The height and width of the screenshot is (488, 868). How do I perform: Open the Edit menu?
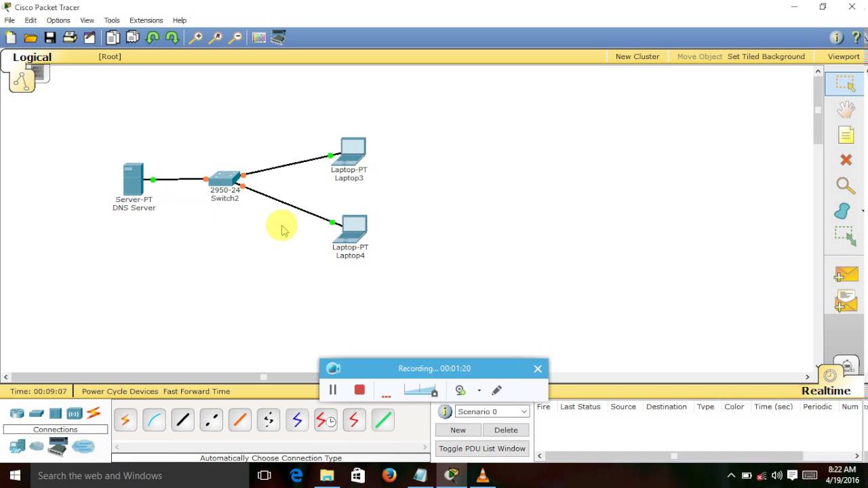point(31,20)
